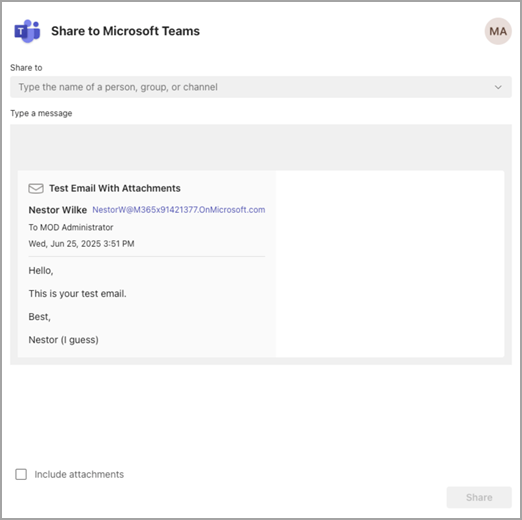Click the Share to recipient field
Screen dimensions: 522x520
261,87
